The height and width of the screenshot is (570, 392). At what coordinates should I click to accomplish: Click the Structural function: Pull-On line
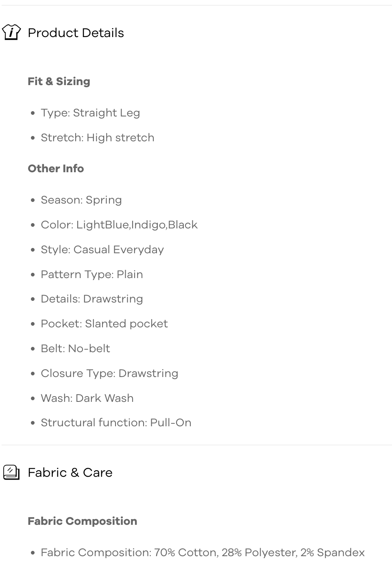coord(116,423)
